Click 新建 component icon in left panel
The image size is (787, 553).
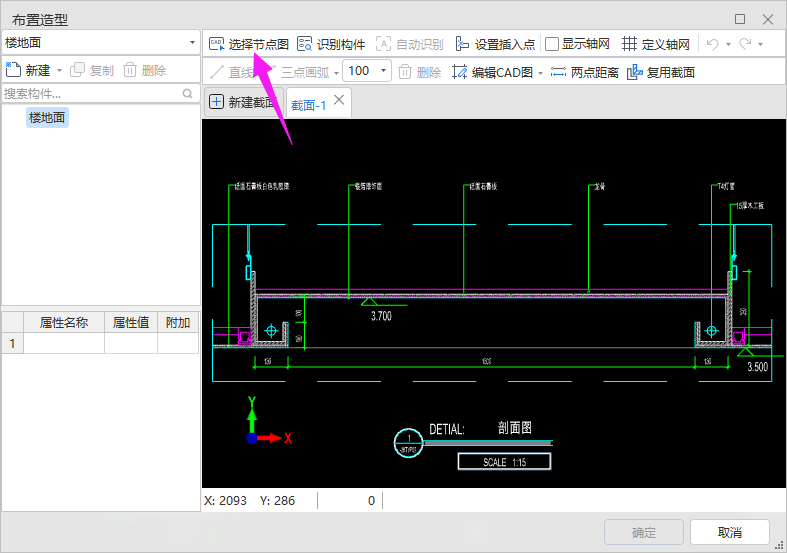13,70
